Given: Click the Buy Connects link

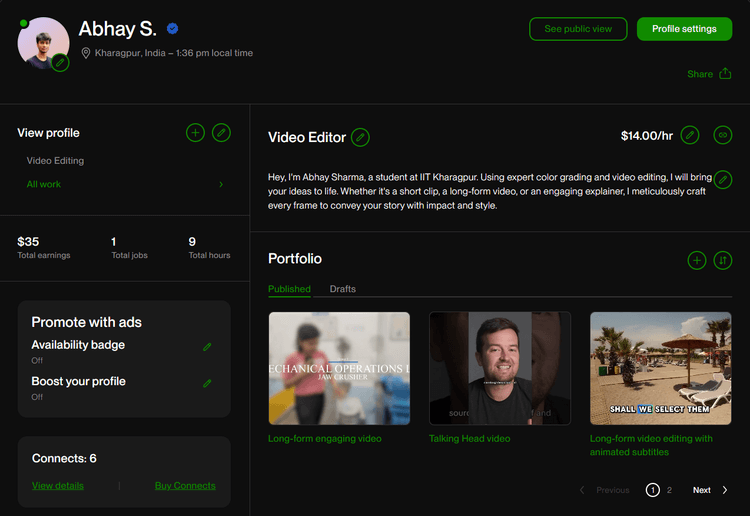Looking at the screenshot, I should click(185, 485).
